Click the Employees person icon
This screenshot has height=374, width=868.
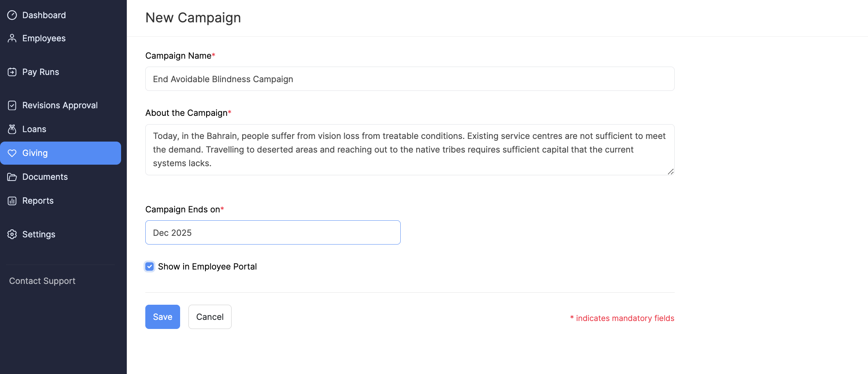[x=12, y=38]
